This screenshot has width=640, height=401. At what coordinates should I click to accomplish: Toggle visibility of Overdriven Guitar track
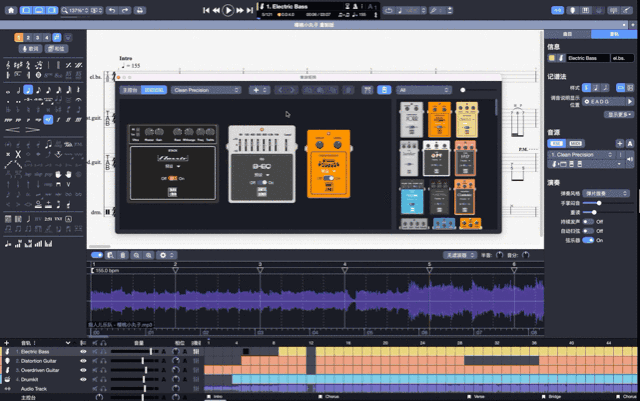click(x=83, y=370)
